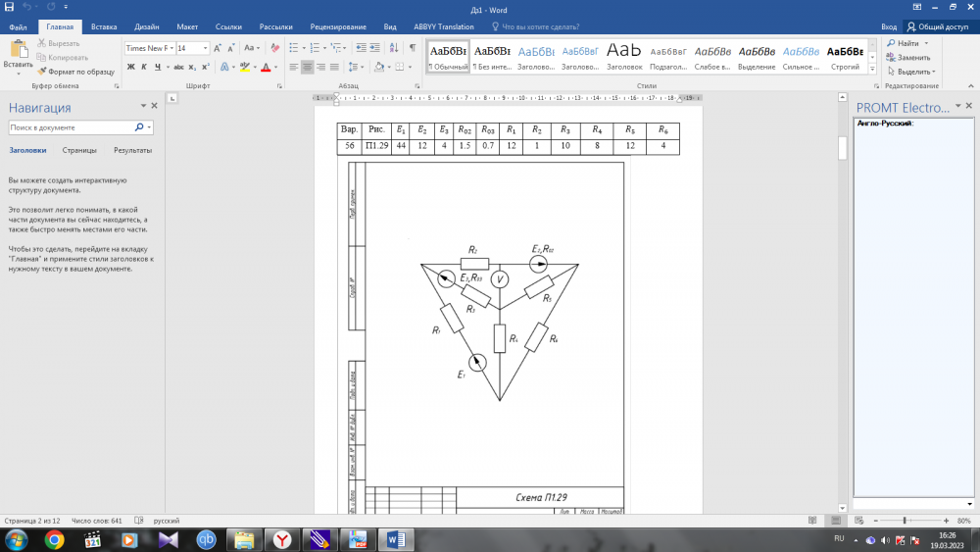Switch to Дизайн ribbon tab

tap(146, 26)
